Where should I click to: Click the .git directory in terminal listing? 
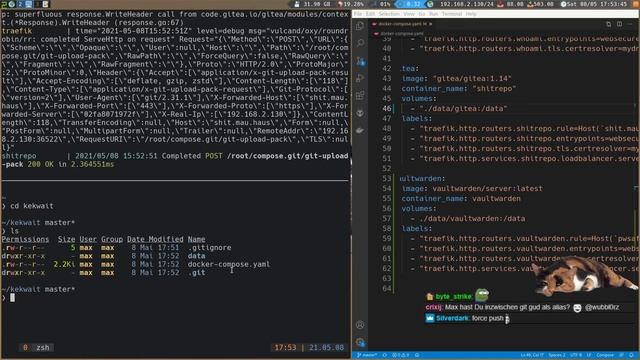(196, 273)
